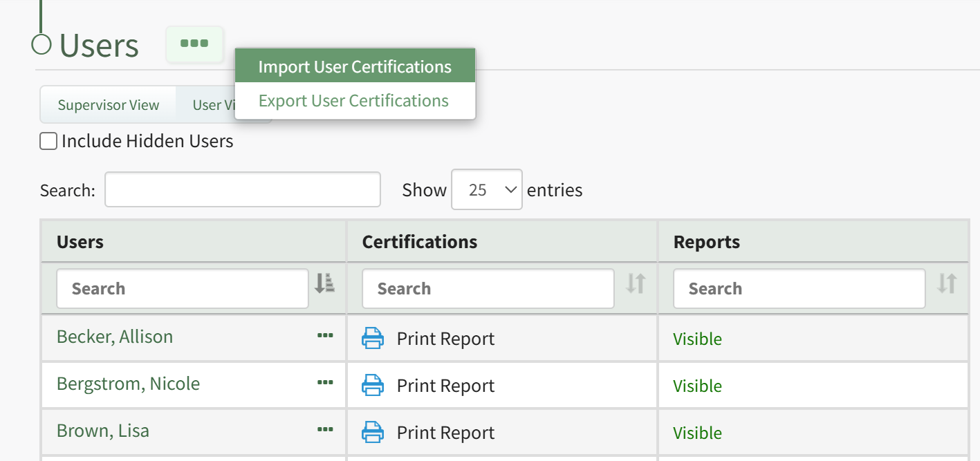
Task: Click Print Report text for Brown, Lisa
Action: [x=445, y=433]
